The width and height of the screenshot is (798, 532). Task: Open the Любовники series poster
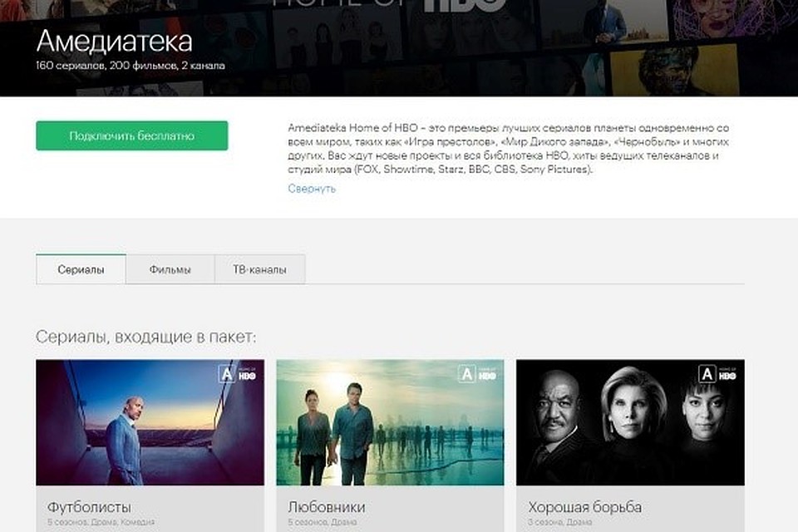391,422
